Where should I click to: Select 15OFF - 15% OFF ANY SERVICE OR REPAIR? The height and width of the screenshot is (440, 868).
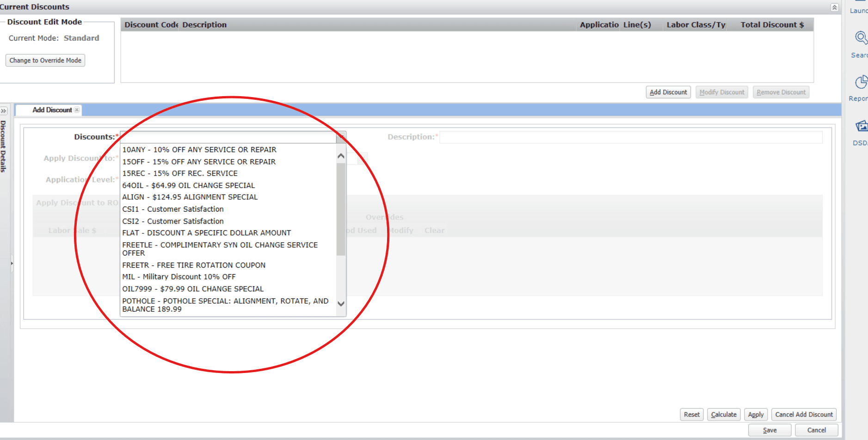click(199, 162)
